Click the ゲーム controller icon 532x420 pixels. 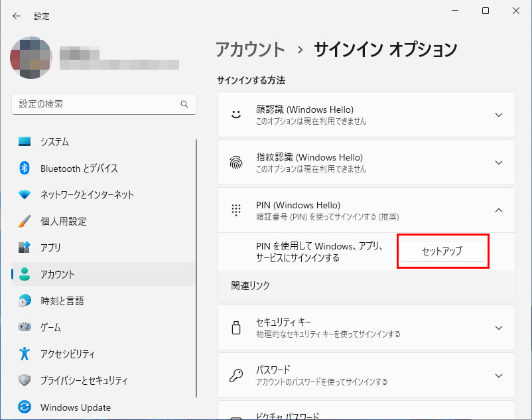(25, 327)
